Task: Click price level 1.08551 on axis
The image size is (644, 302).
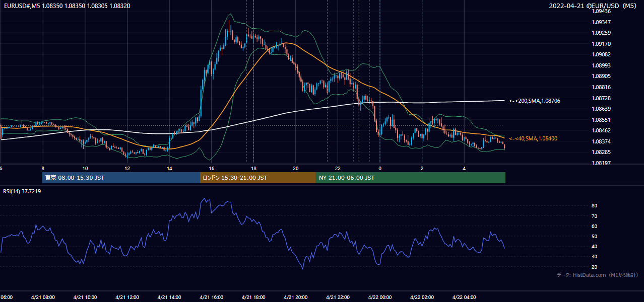Action: [601, 120]
